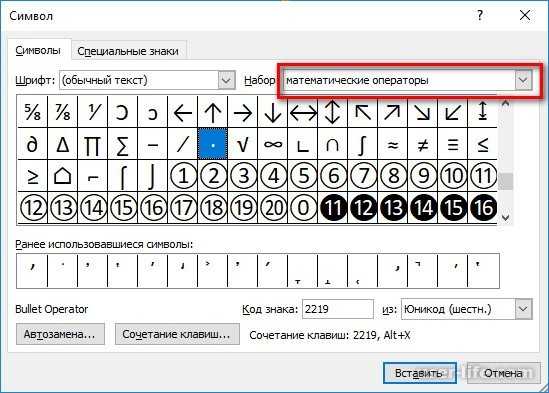Choose the down arrow symbol
The image size is (549, 393).
point(273,112)
